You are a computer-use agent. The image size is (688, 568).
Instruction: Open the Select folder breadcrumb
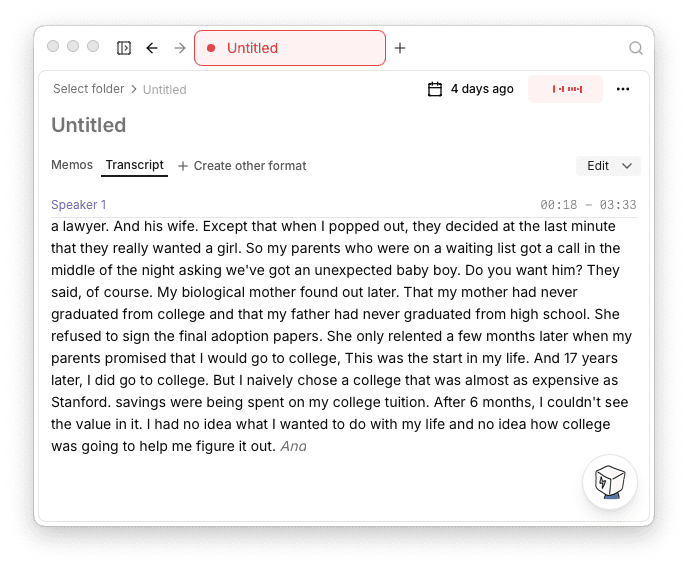pos(88,89)
